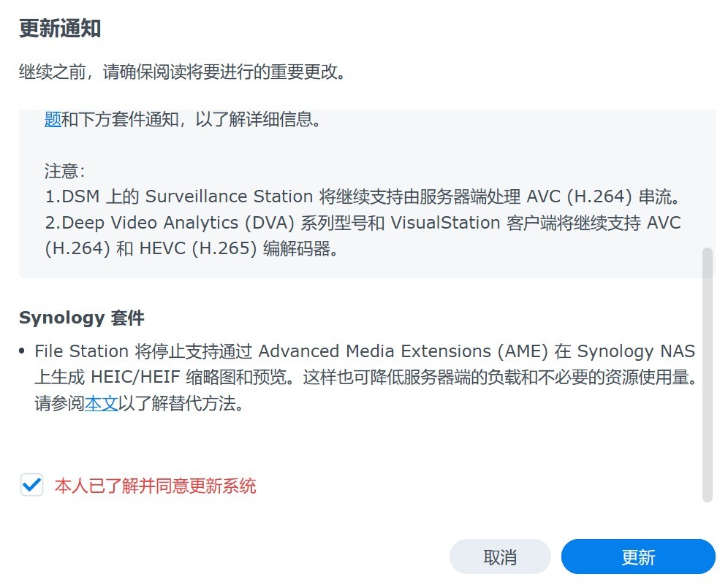Viewport: 728px width, 585px height.
Task: Click the 更新通知 dialog title
Action: pyautogui.click(x=60, y=28)
